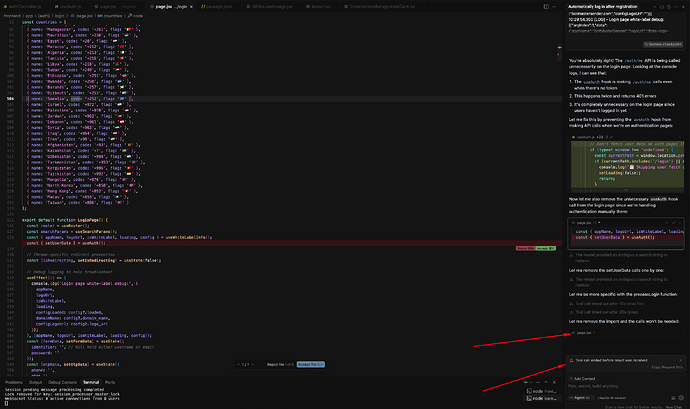Open the Debug Console panel tab
The image size is (690, 409).
62,382
